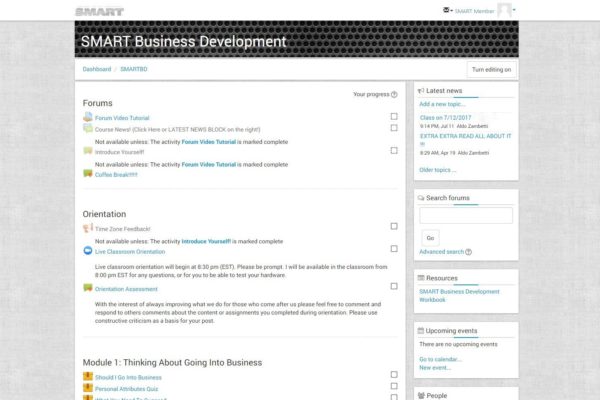Click the Upcoming events calendar icon
This screenshot has height=400, width=600.
pyautogui.click(x=421, y=330)
